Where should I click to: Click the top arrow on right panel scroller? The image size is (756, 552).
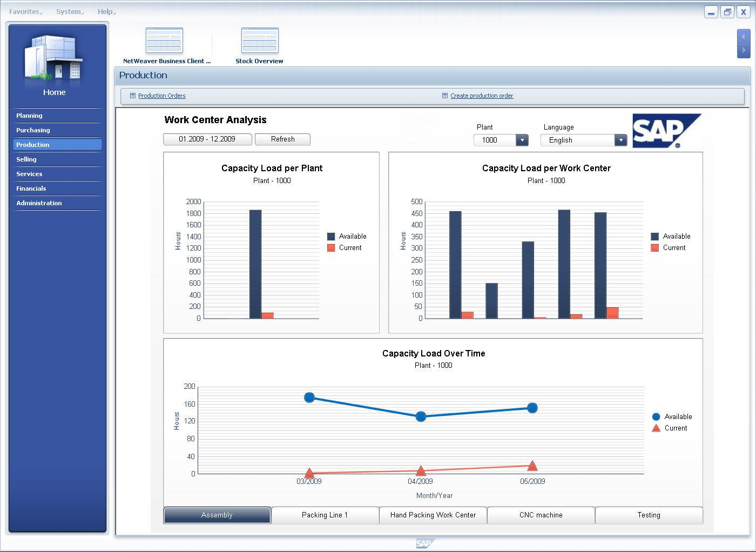[744, 37]
